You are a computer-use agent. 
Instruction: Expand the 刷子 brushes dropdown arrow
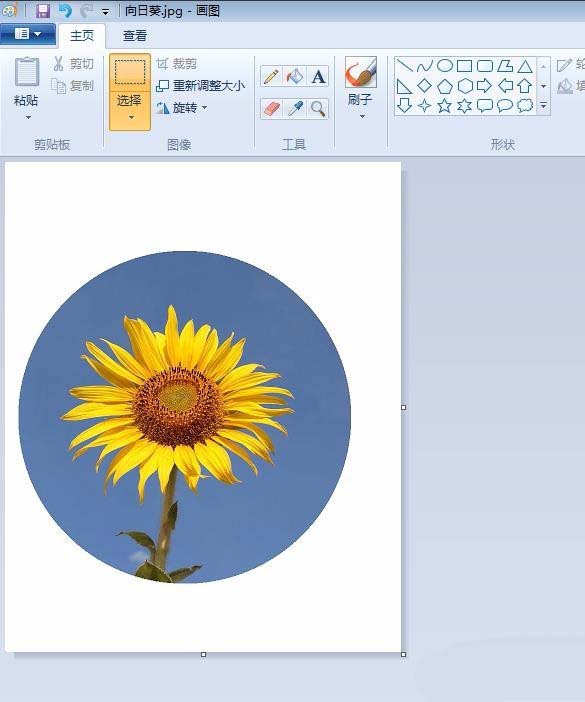tap(362, 117)
